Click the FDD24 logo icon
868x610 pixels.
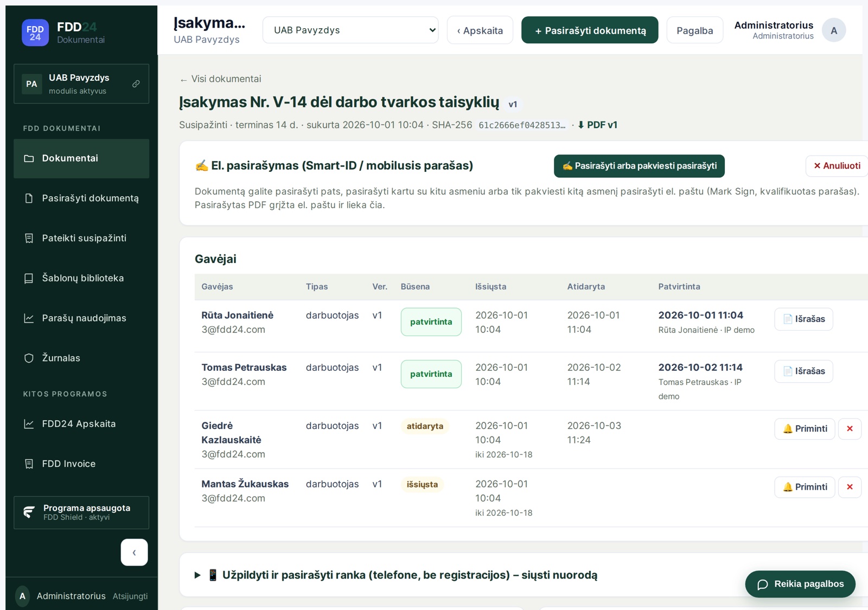click(x=35, y=33)
